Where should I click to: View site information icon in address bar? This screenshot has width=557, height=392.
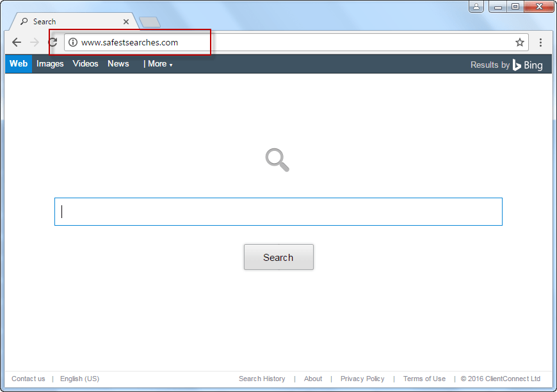coord(73,43)
